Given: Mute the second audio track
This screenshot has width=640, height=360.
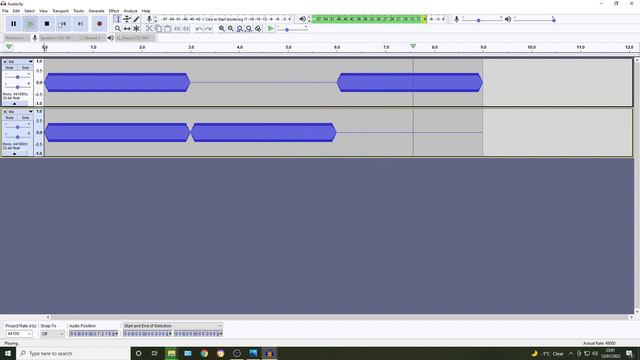Looking at the screenshot, I should (x=10, y=118).
